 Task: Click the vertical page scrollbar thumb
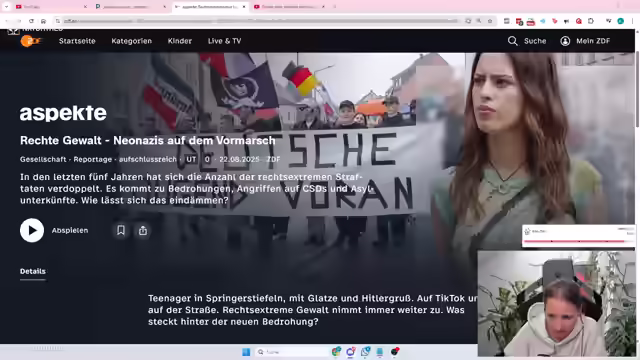637,89
